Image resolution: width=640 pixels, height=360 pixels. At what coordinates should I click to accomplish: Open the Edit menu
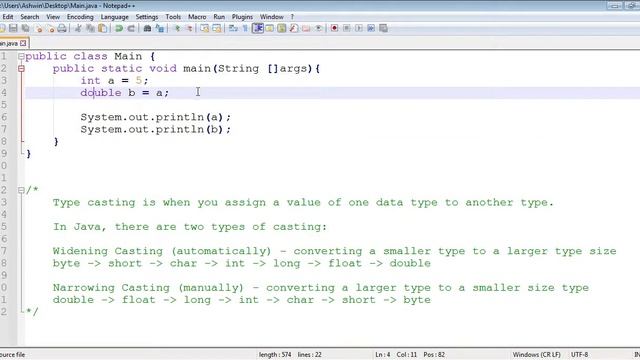pos(8,17)
